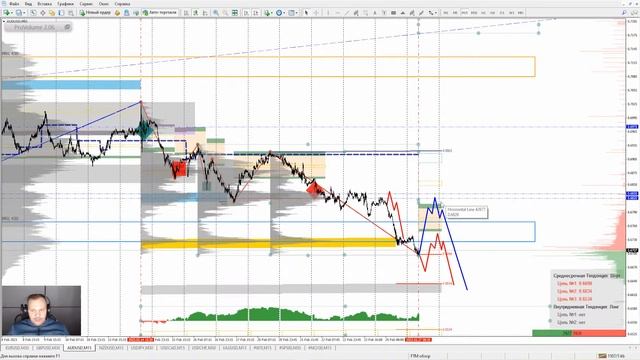
Task: Click the search magnifier icon at toolbar end
Action: click(x=624, y=13)
